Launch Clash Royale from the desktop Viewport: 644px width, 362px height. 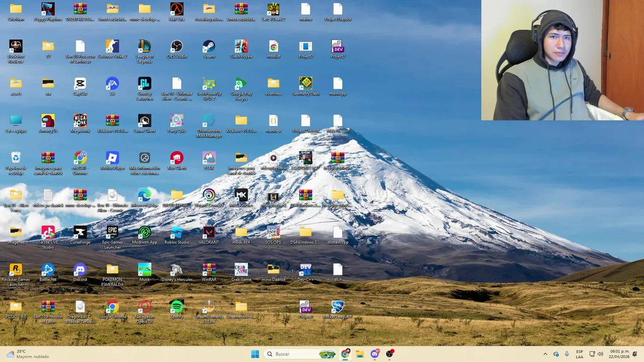(x=241, y=49)
